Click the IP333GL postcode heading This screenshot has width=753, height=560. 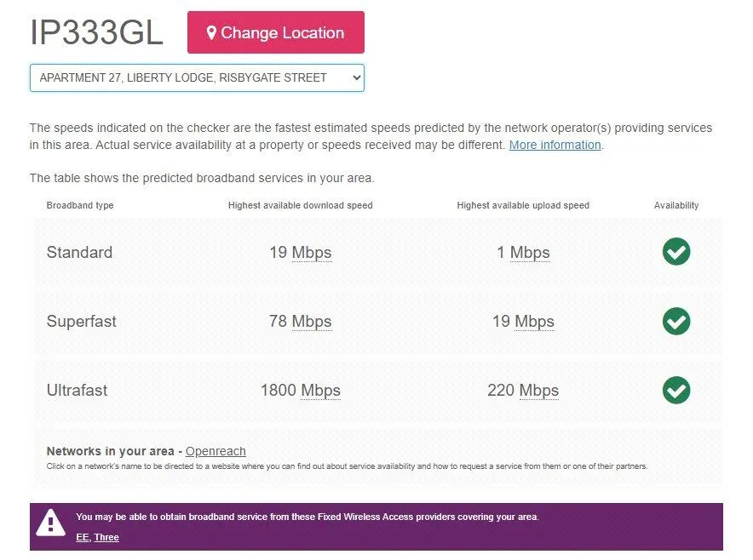(96, 33)
